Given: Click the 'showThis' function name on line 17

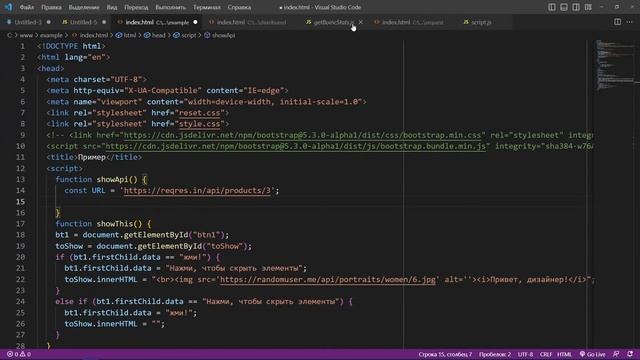Looking at the screenshot, I should (114, 224).
